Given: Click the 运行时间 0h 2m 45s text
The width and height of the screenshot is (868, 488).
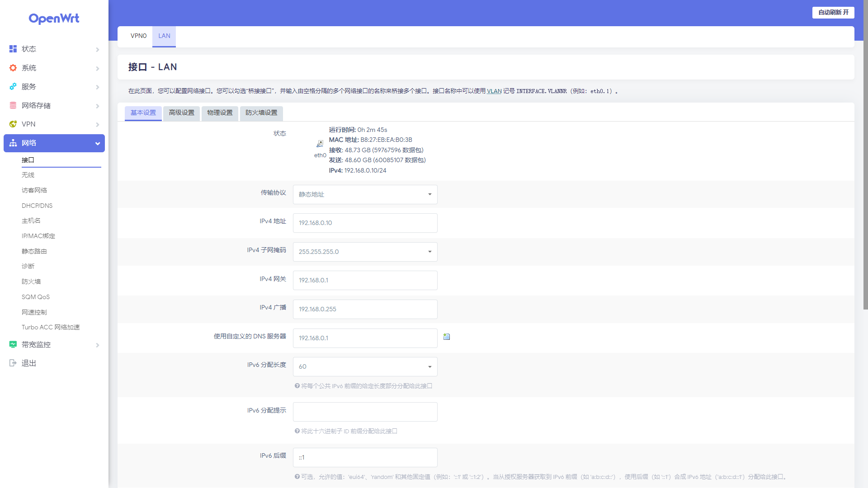Looking at the screenshot, I should point(358,130).
